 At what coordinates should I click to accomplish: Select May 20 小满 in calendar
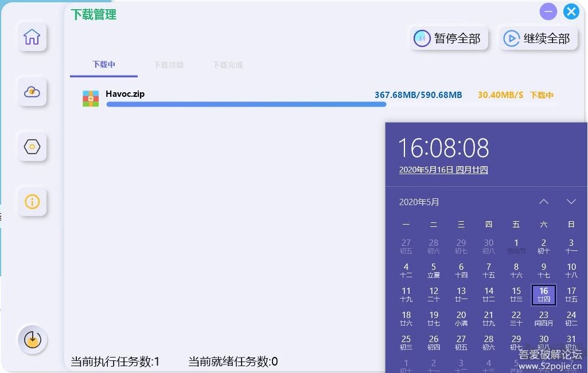click(x=461, y=319)
